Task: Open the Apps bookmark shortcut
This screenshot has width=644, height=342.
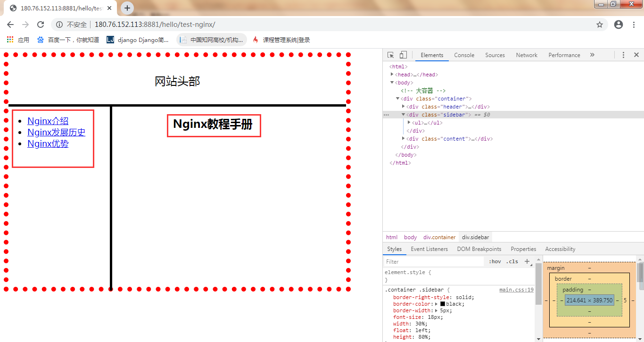Action: [x=18, y=40]
